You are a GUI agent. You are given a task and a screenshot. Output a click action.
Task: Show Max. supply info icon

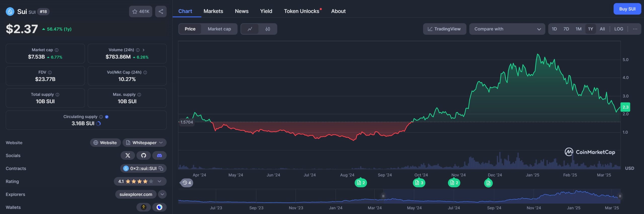pyautogui.click(x=139, y=95)
